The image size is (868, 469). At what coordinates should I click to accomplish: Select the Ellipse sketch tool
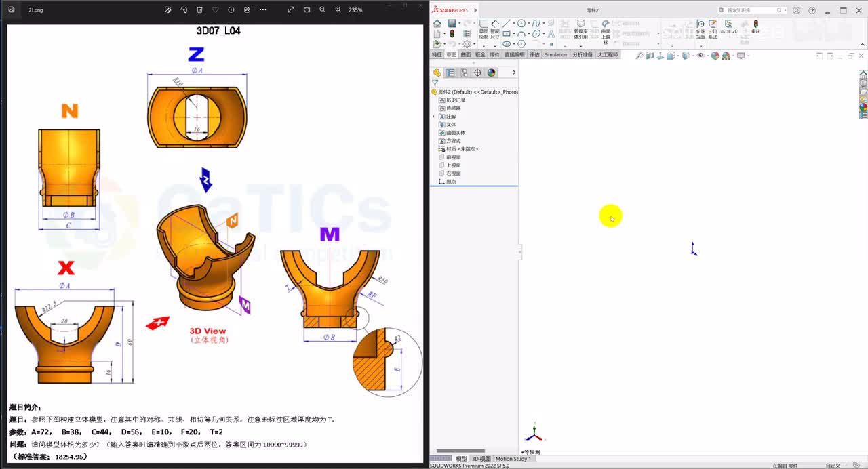click(536, 34)
